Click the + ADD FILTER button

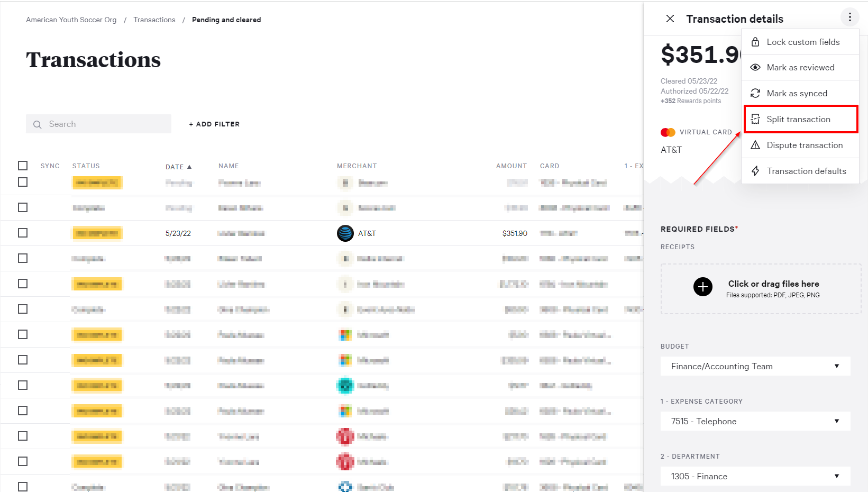[214, 124]
